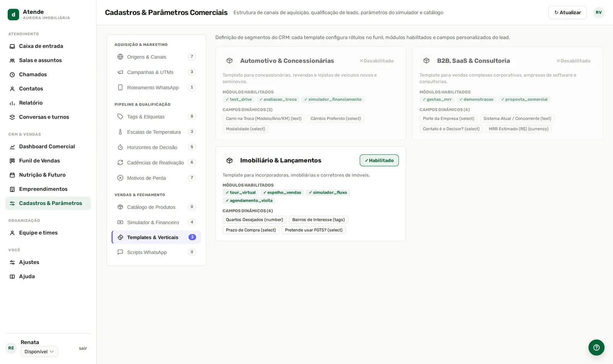613x364 pixels.
Task: Click the Atende logo icon
Action: click(13, 15)
